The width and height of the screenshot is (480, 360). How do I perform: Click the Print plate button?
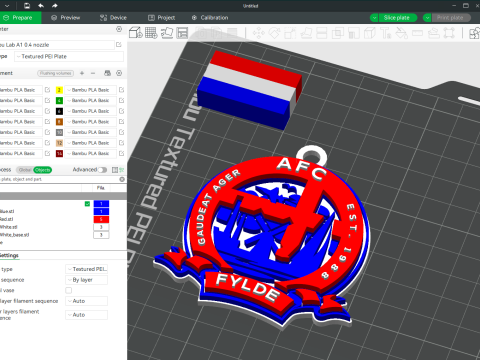451,18
